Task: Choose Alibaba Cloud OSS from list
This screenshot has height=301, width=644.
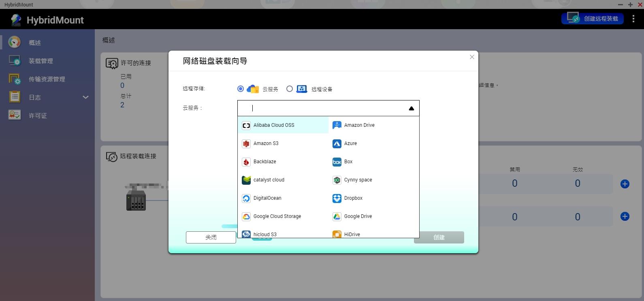Action: (283, 125)
